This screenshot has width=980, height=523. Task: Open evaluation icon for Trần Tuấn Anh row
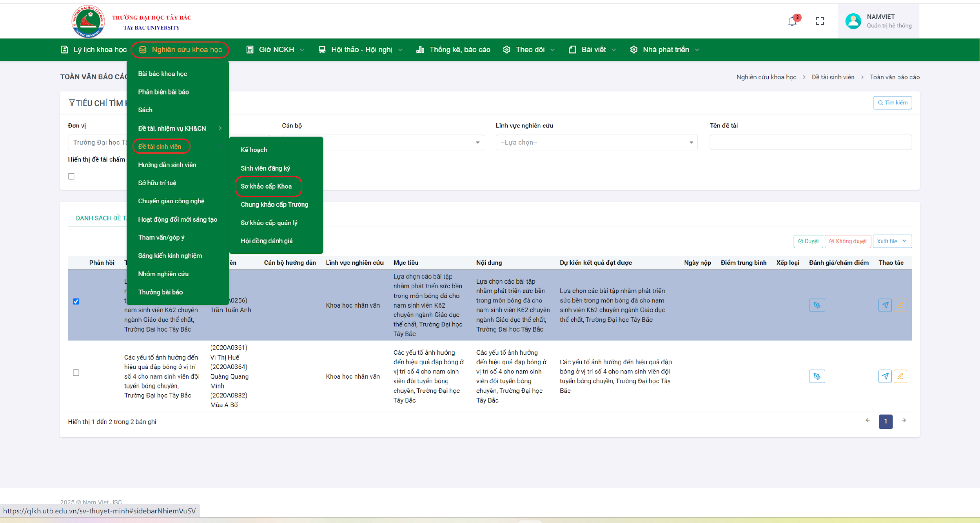pos(817,305)
